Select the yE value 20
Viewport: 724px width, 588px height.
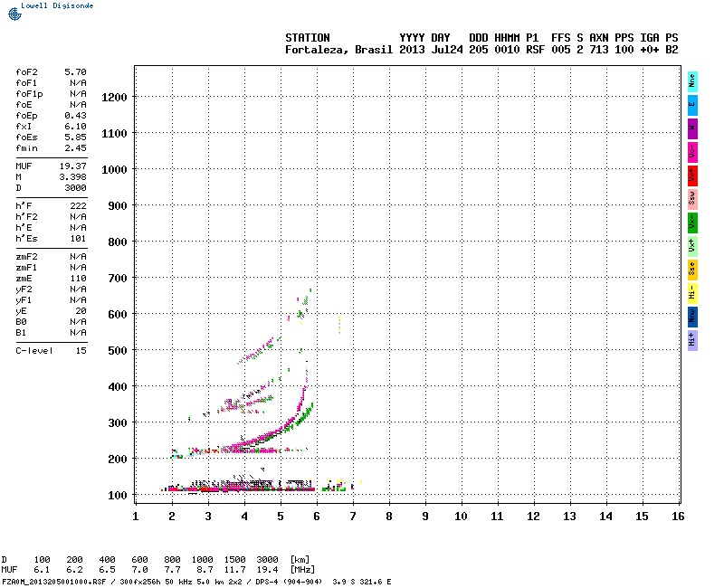(81, 311)
